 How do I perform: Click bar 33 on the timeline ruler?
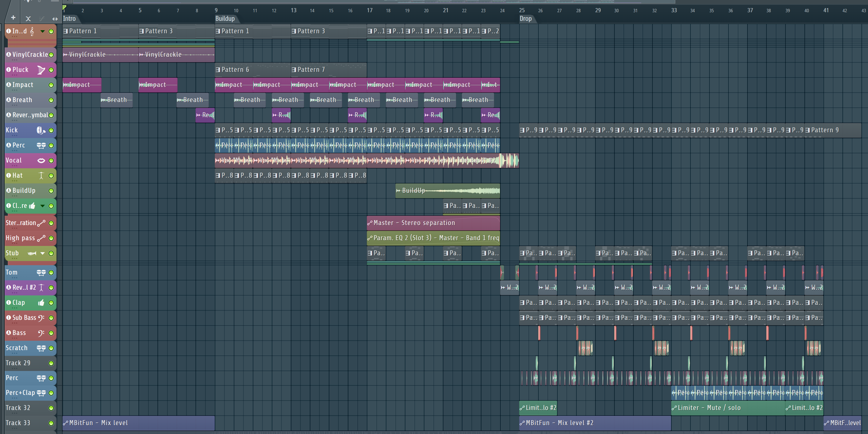674,10
